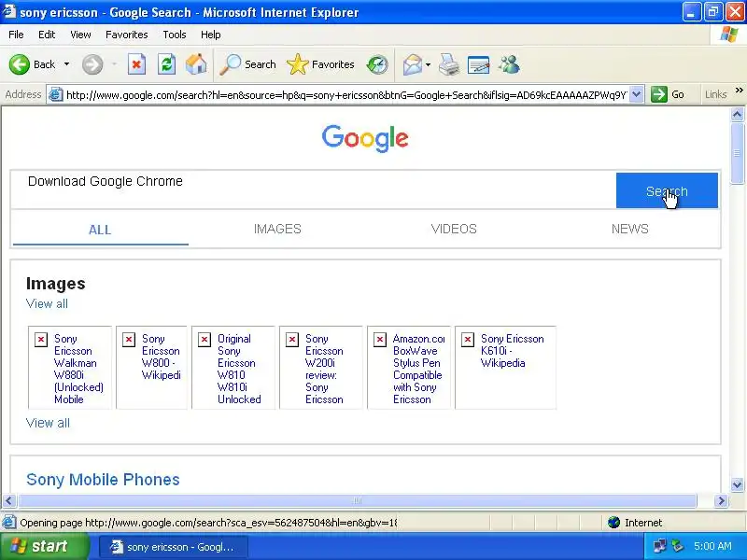Go to Home page via house icon
The image size is (747, 560).
click(x=196, y=64)
